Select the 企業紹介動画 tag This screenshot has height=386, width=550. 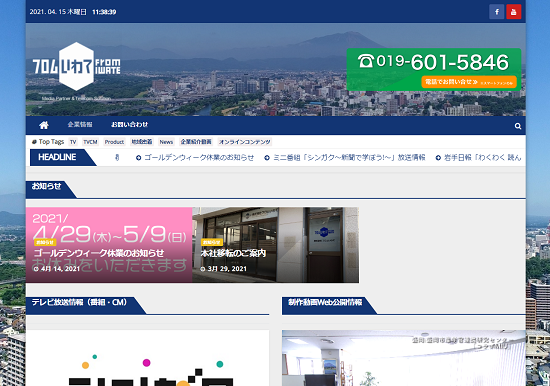[196, 142]
